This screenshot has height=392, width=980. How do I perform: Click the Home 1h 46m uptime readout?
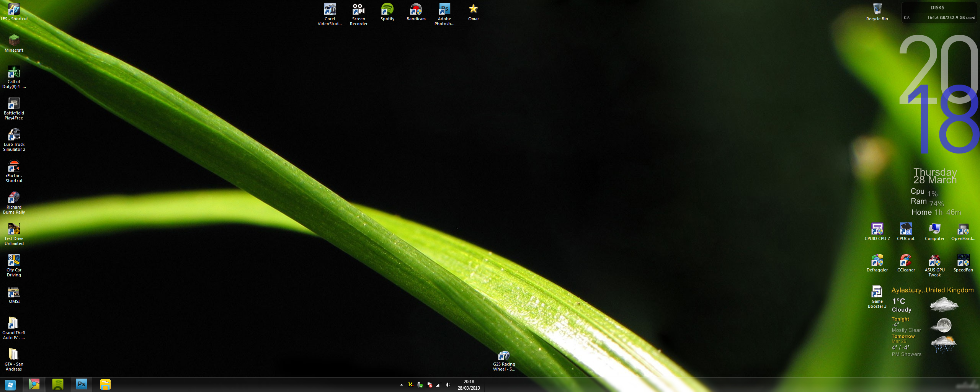[x=936, y=212]
